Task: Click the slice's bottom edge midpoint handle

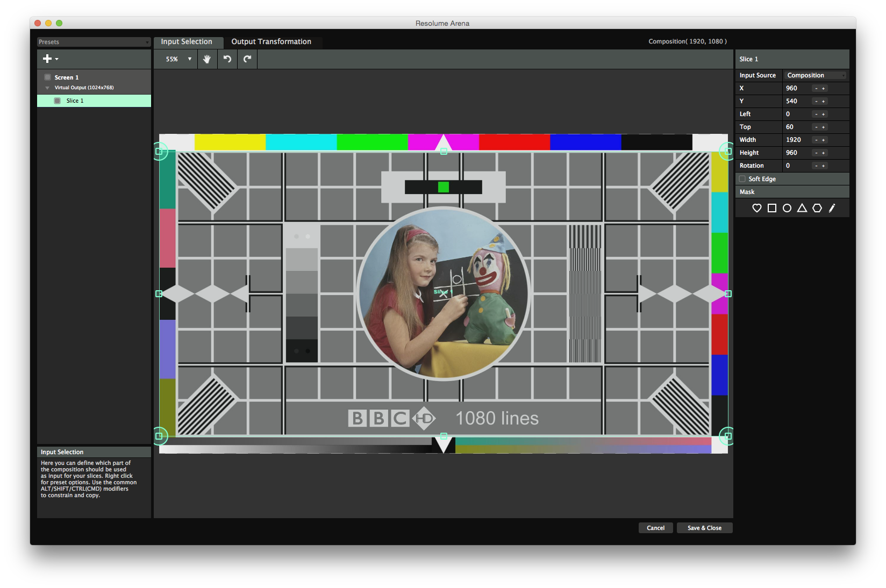Action: pos(444,436)
